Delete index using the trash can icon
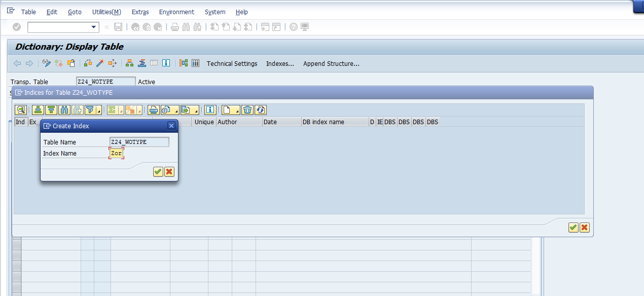This screenshot has width=644, height=296. (x=247, y=109)
